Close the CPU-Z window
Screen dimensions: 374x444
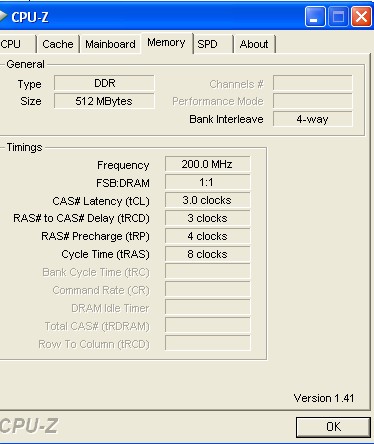tap(362, 17)
